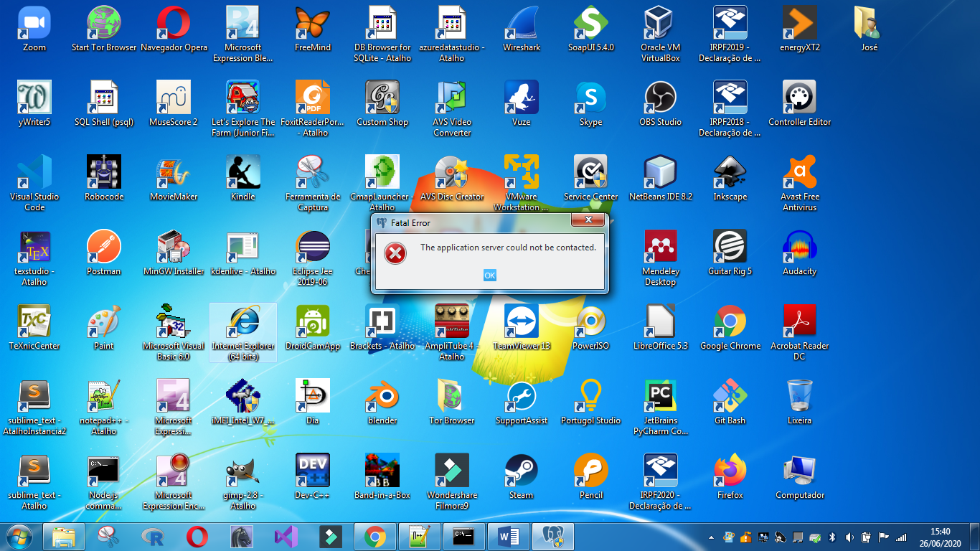The image size is (980, 551).
Task: Open the Windows Start menu
Action: [19, 537]
